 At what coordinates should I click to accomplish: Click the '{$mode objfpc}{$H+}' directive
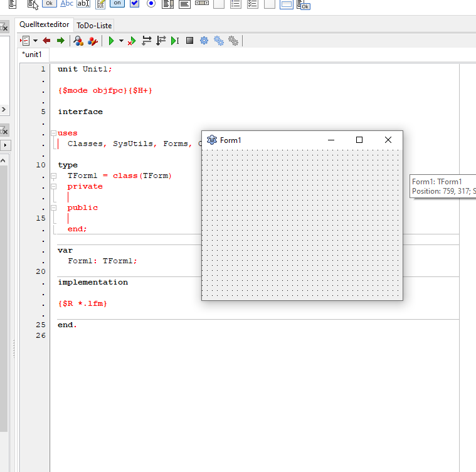tap(105, 90)
